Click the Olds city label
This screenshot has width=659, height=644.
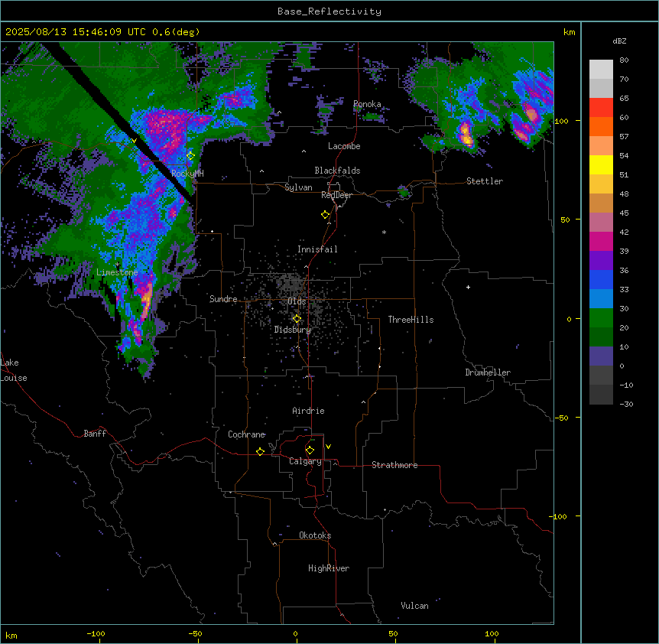tap(297, 301)
